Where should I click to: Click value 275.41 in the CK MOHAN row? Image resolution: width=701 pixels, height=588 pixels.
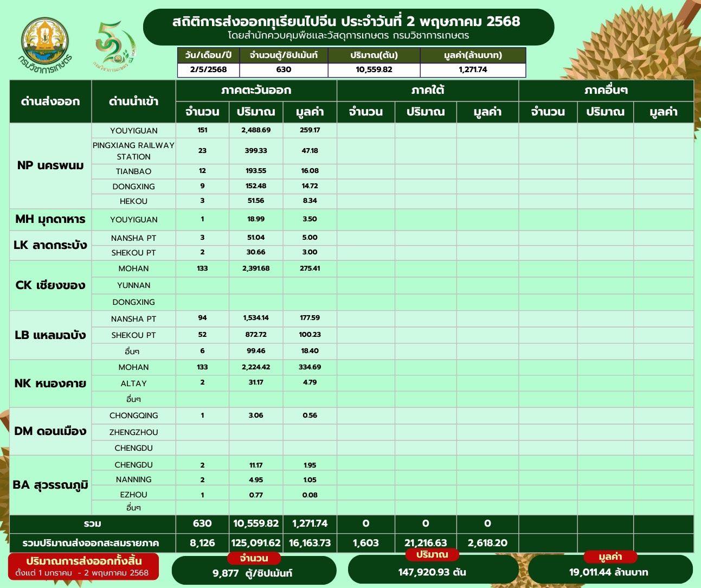pos(310,269)
